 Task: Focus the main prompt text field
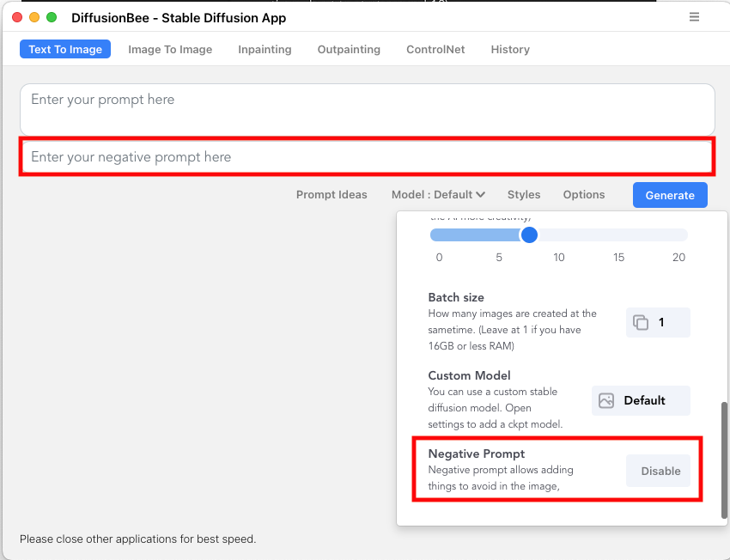(x=368, y=110)
